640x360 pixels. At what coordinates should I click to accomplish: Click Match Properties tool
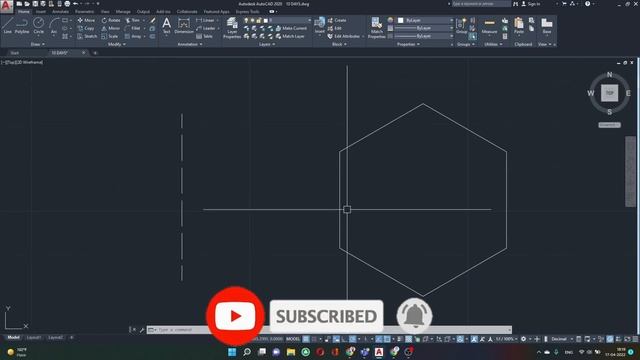376,28
